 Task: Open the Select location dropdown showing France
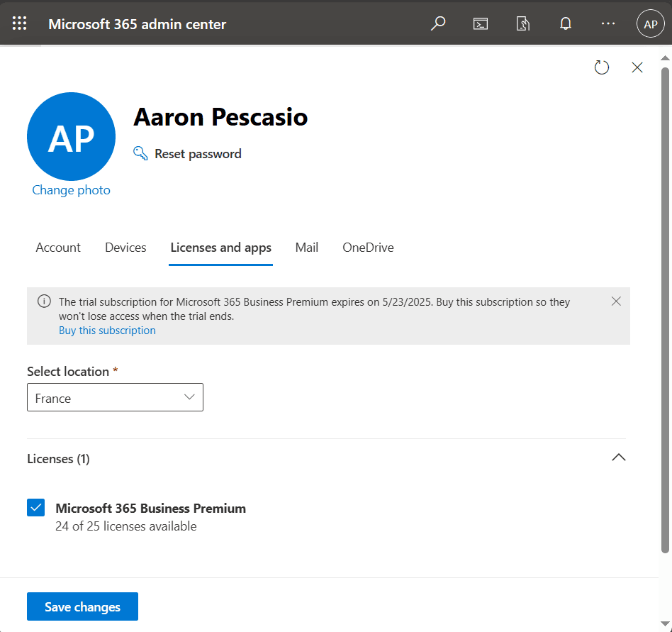point(115,397)
